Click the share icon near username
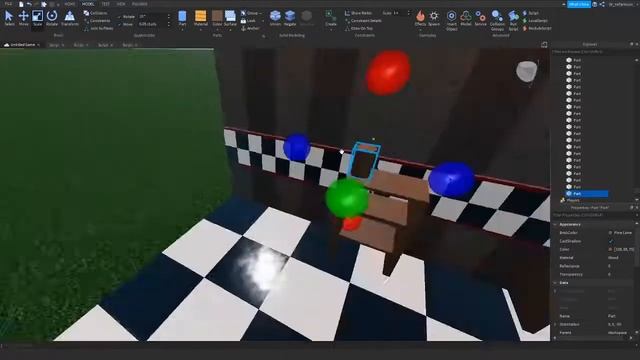This screenshot has width=640, height=360. [x=602, y=4]
